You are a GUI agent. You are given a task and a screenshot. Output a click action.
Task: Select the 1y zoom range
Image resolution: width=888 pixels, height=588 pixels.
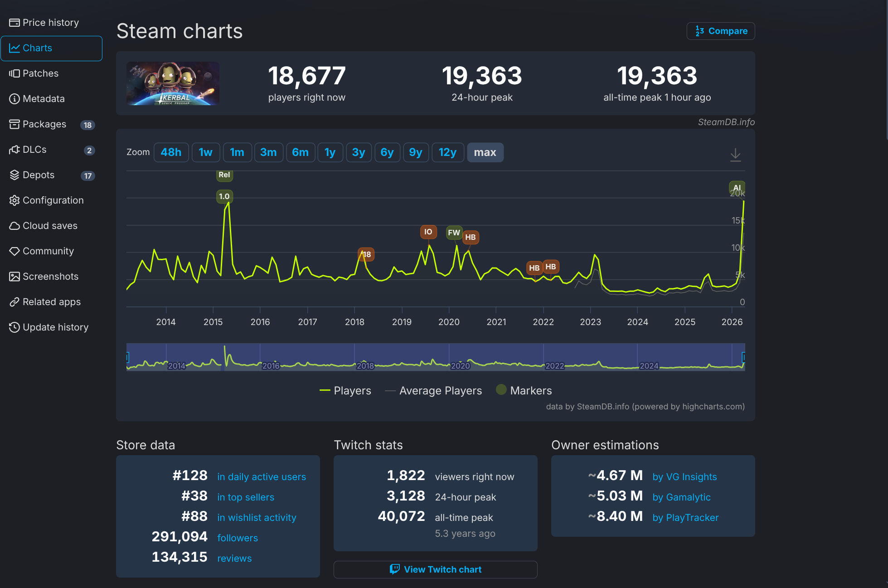330,152
